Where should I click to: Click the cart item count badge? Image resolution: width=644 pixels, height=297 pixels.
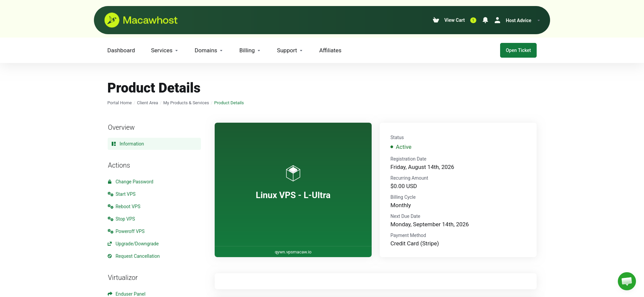pyautogui.click(x=473, y=20)
